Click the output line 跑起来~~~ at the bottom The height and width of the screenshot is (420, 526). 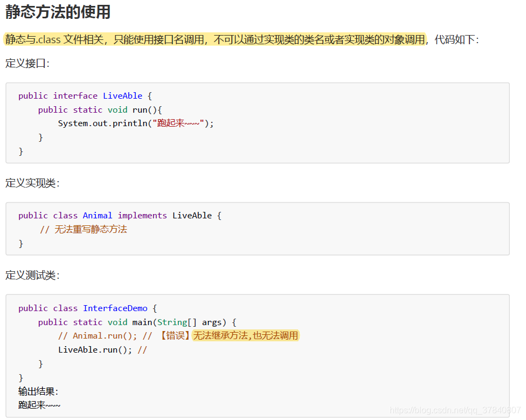[39, 405]
